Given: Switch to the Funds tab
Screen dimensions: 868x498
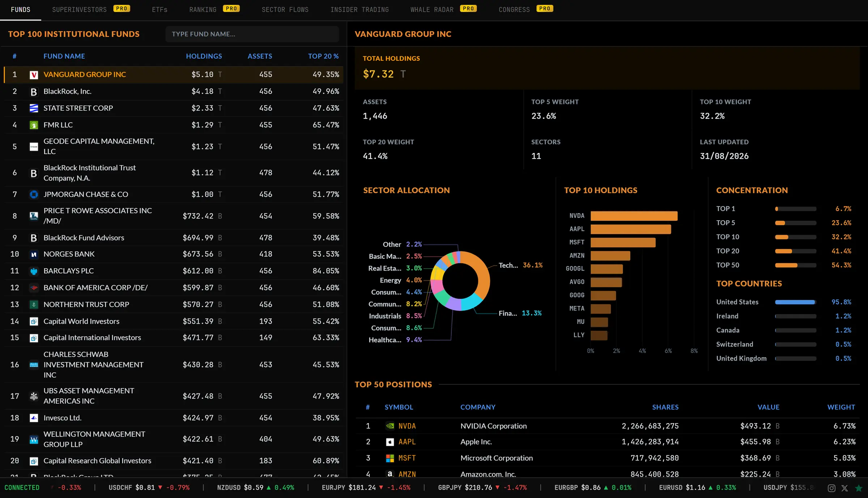Looking at the screenshot, I should tap(21, 10).
